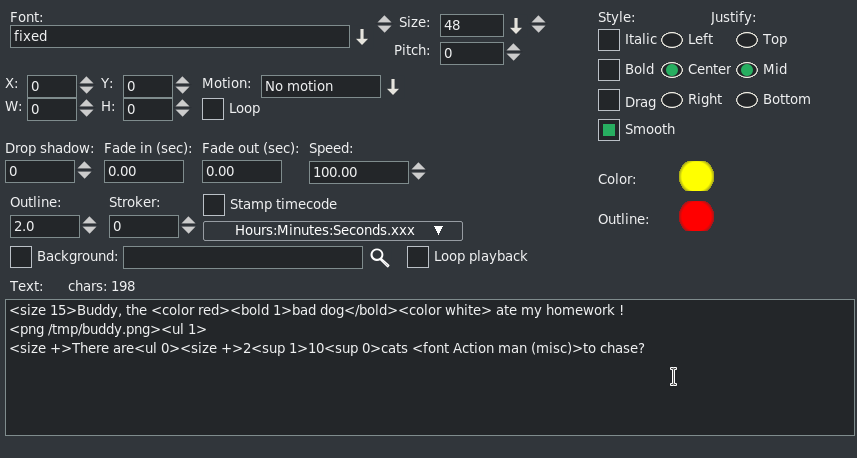Select the Left justify radio button
Viewport: 857px width, 458px height.
tap(672, 40)
